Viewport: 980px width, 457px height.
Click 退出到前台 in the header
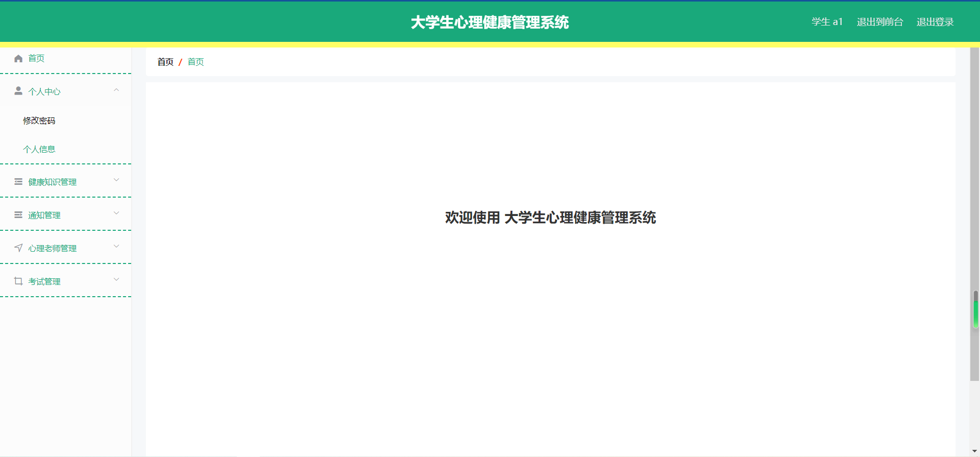880,22
